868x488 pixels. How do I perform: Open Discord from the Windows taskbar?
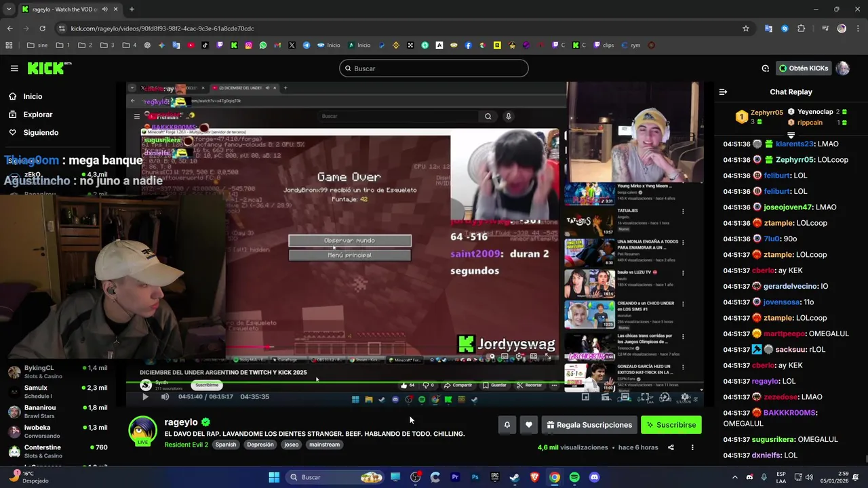pyautogui.click(x=595, y=477)
